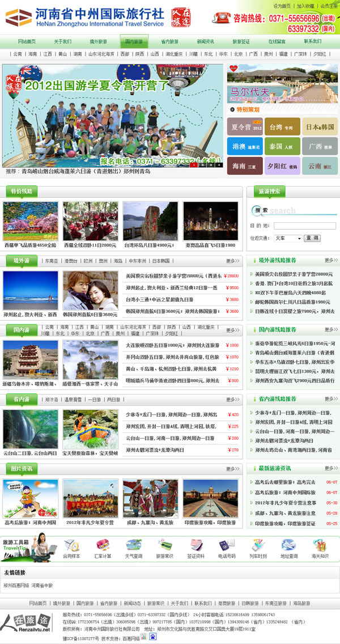Click the 列车时刻 train timetable icon
The image size is (340, 644).
pos(258,545)
